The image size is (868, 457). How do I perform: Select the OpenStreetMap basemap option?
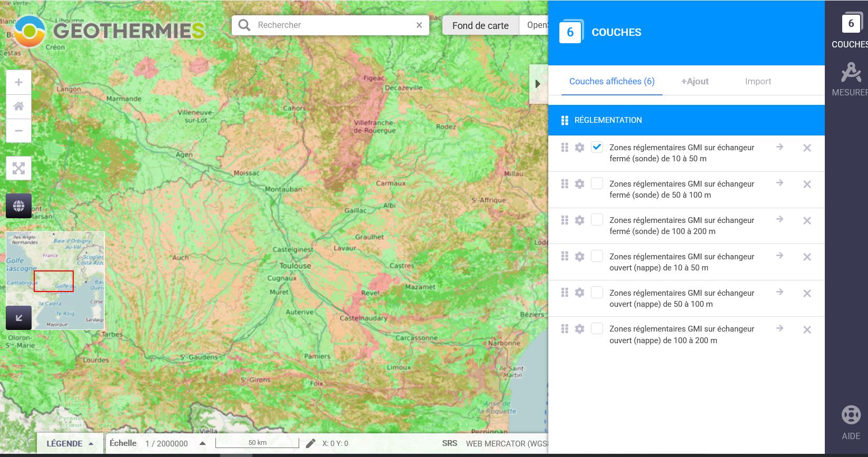(534, 25)
